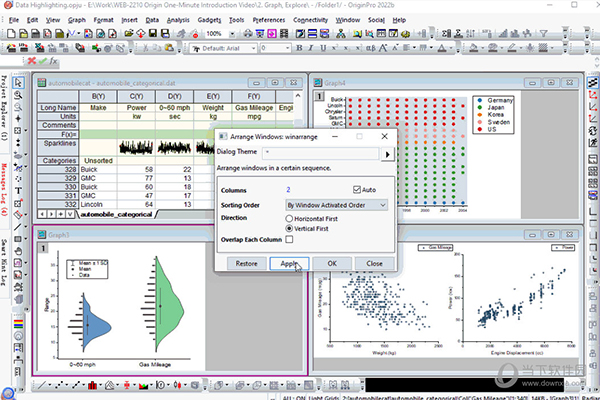Open the Connectivity menu

click(310, 20)
